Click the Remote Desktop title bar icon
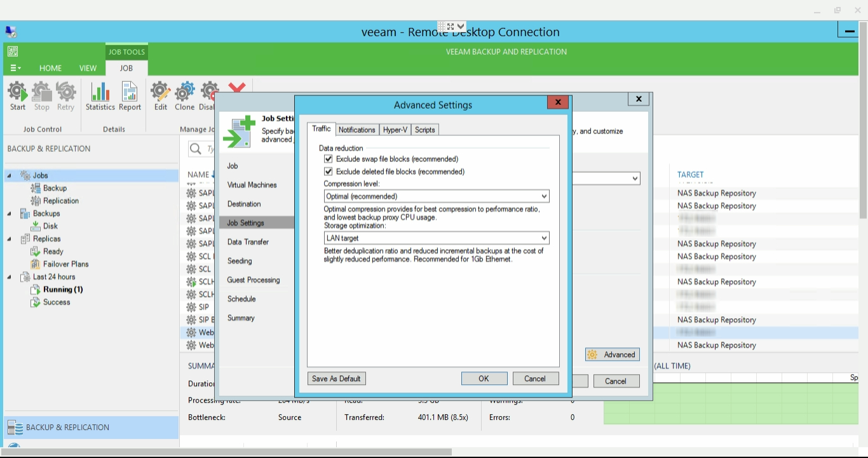Screen dimensions: 868x458 coord(11,32)
